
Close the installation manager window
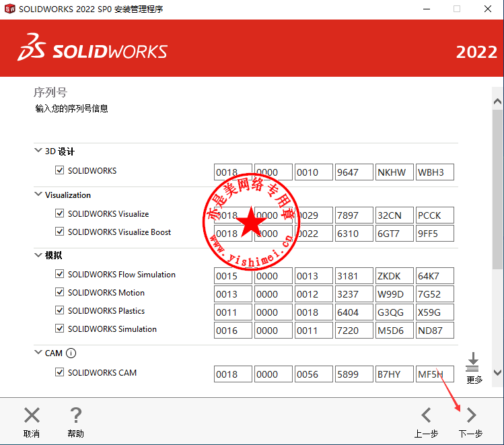tap(488, 9)
